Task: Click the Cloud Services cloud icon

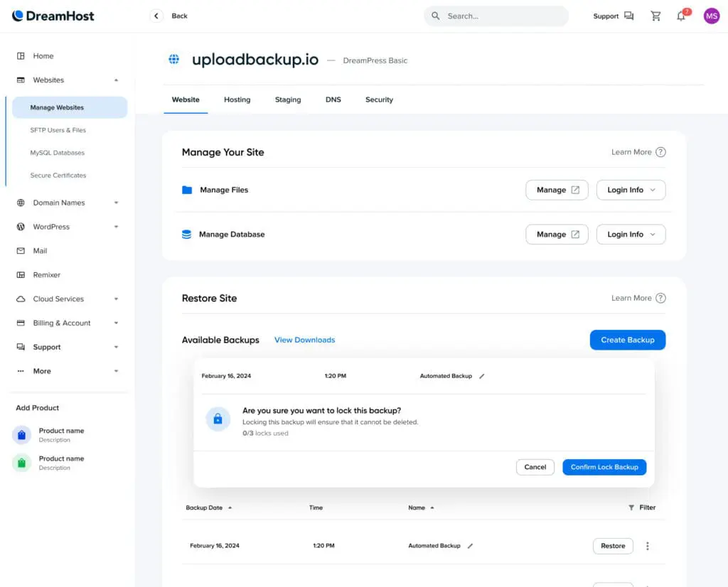Action: coord(21,299)
